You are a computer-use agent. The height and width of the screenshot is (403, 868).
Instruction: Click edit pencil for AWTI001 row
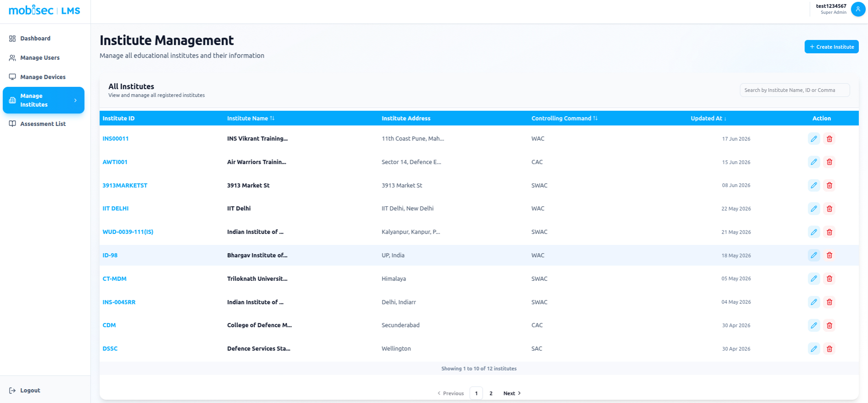[x=814, y=162]
